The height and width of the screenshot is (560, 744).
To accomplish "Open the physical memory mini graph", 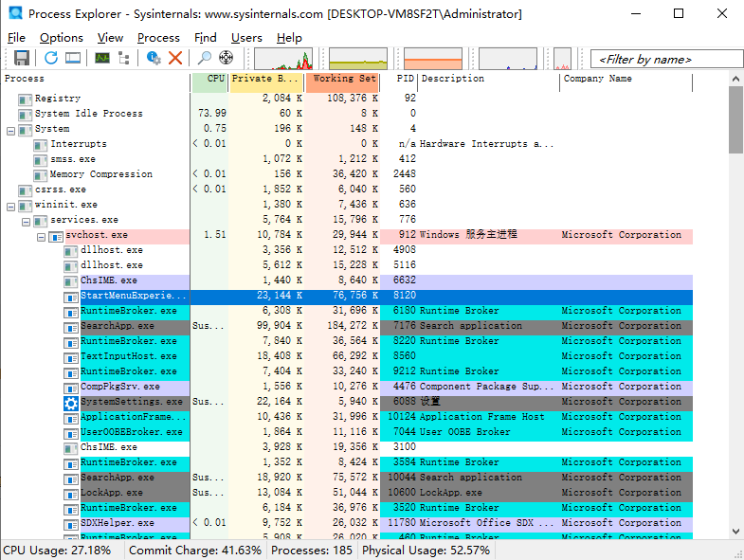I will click(x=433, y=59).
